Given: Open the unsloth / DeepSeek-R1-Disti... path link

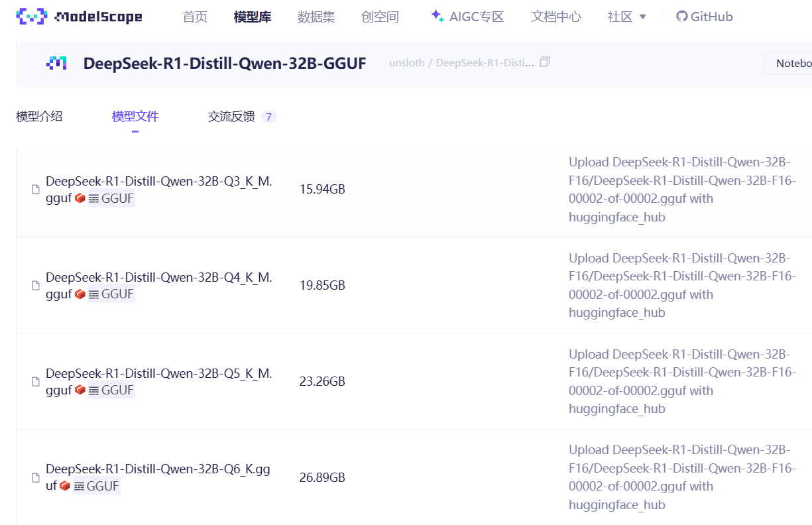Looking at the screenshot, I should tap(462, 63).
